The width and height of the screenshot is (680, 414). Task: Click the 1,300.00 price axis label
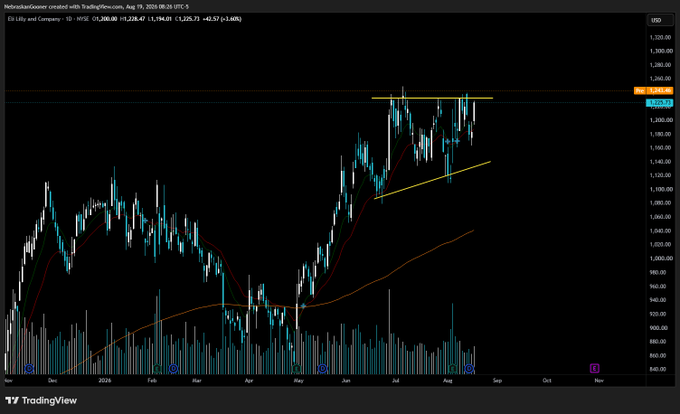pyautogui.click(x=660, y=51)
